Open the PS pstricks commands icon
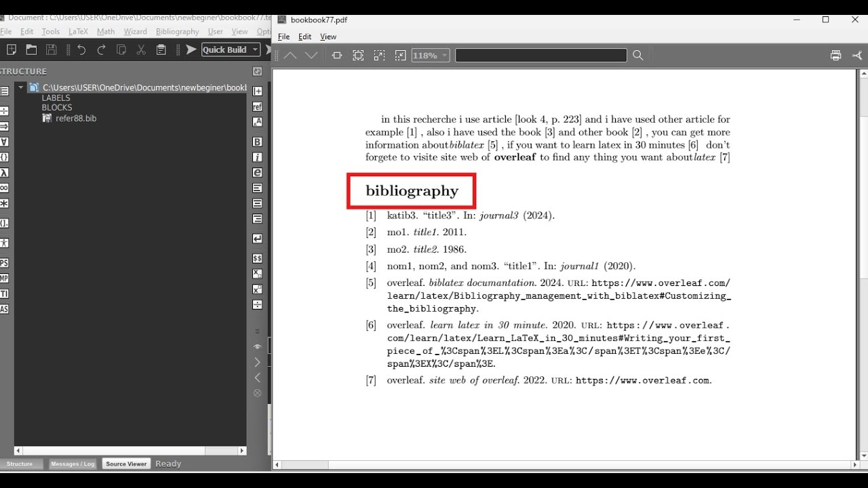This screenshot has height=488, width=868. click(x=4, y=263)
